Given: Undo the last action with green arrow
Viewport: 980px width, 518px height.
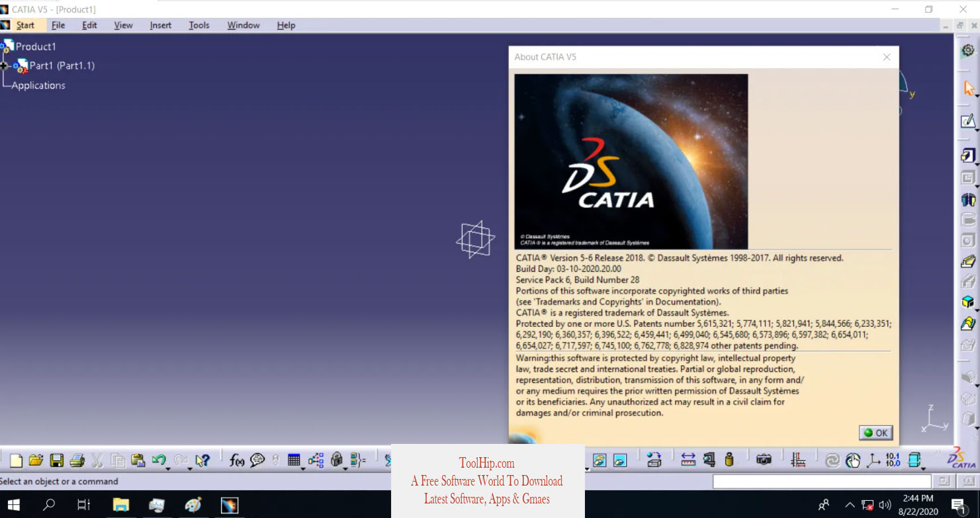Looking at the screenshot, I should click(158, 460).
